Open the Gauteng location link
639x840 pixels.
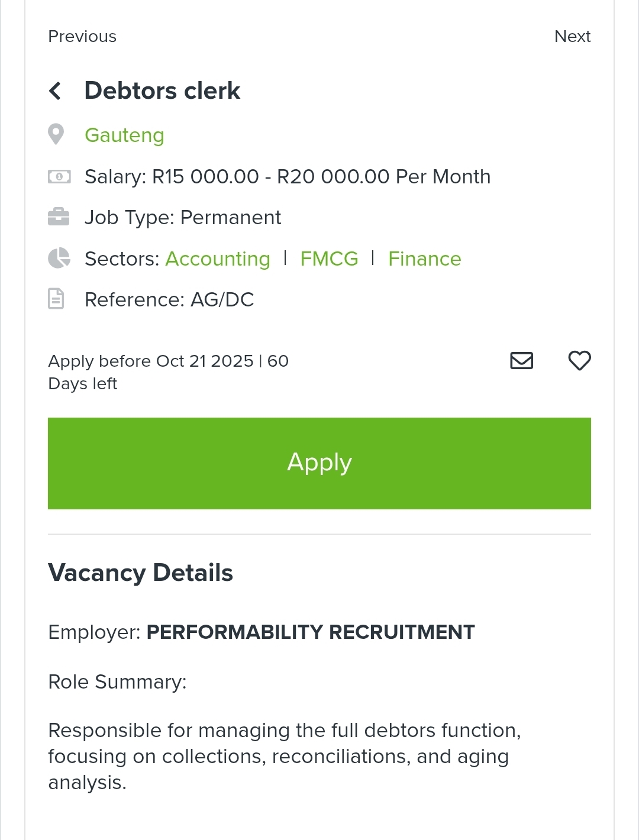[x=124, y=135]
